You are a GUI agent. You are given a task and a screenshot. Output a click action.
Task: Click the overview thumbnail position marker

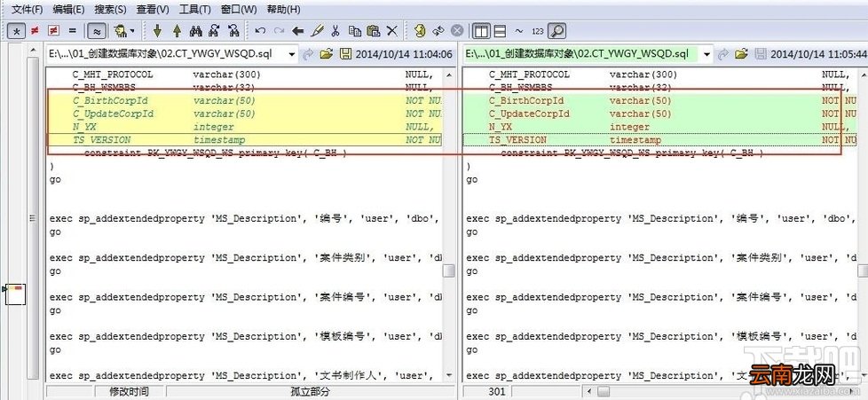click(x=14, y=294)
